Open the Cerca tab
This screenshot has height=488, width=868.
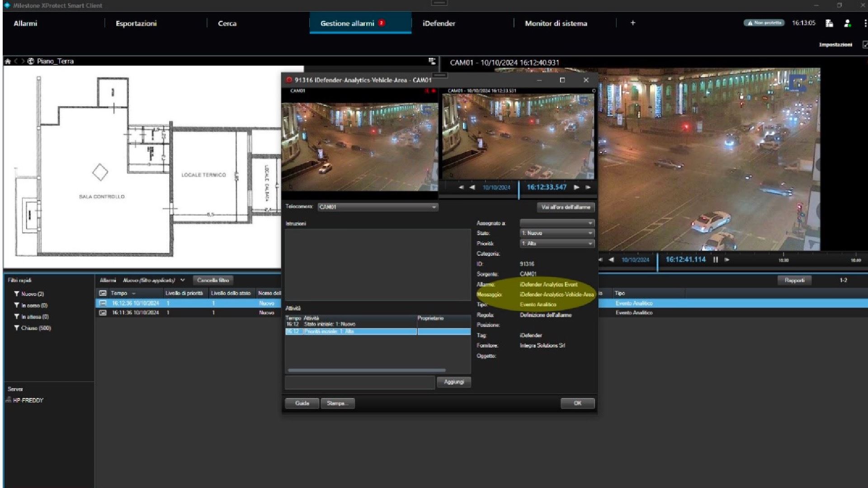pos(227,23)
